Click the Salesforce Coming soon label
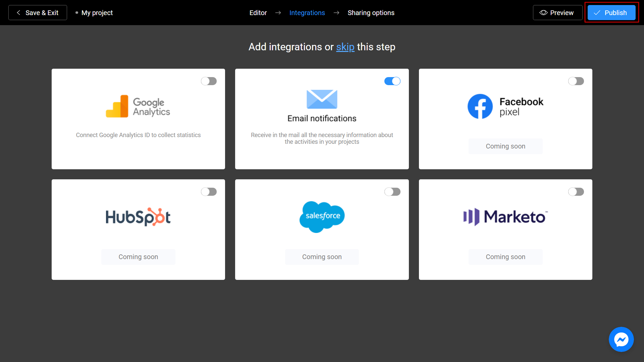The height and width of the screenshot is (362, 644). [322, 256]
